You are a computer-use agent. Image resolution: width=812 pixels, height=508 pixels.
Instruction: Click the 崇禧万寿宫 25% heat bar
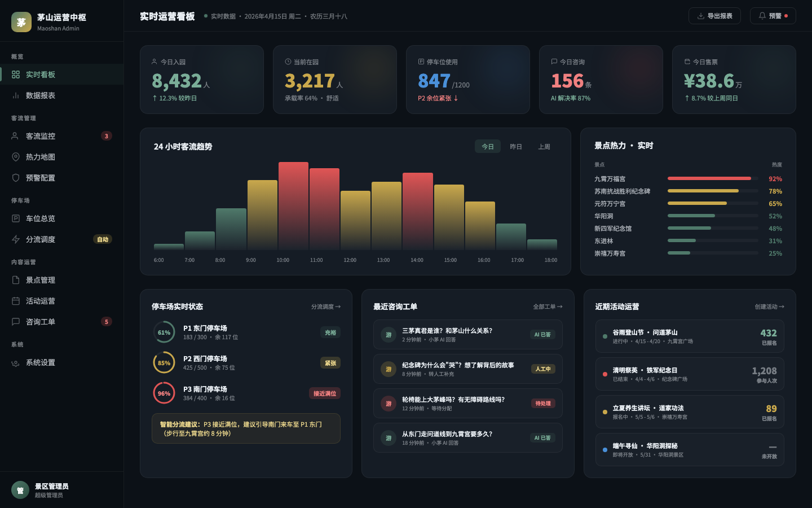pos(713,253)
